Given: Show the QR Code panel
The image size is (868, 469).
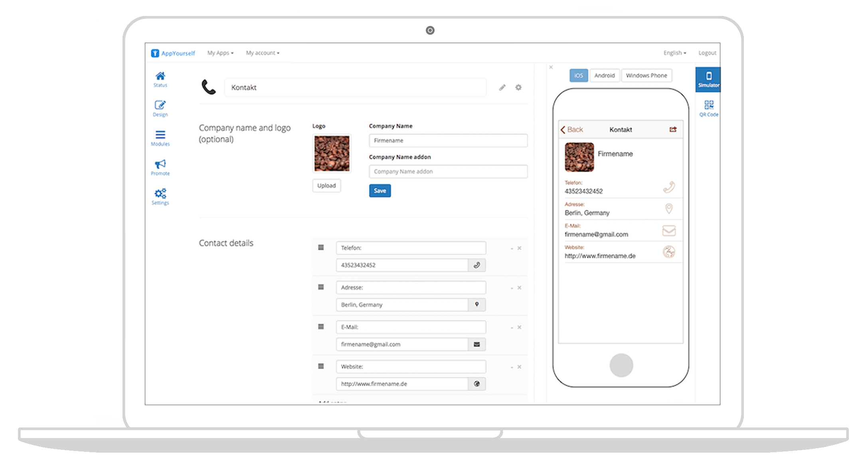Looking at the screenshot, I should (708, 109).
